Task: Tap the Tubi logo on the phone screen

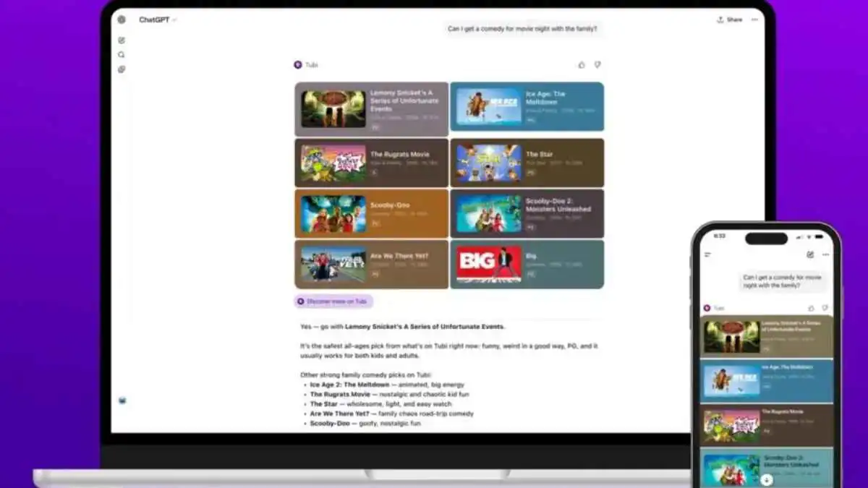Action: point(707,307)
